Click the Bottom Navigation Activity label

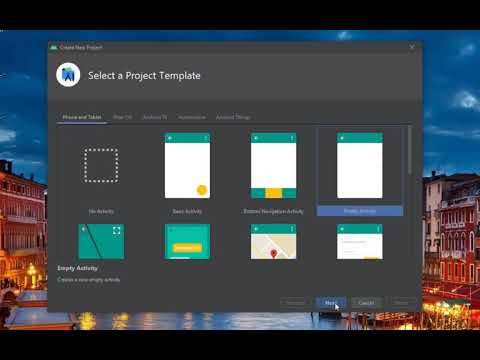pyautogui.click(x=273, y=211)
